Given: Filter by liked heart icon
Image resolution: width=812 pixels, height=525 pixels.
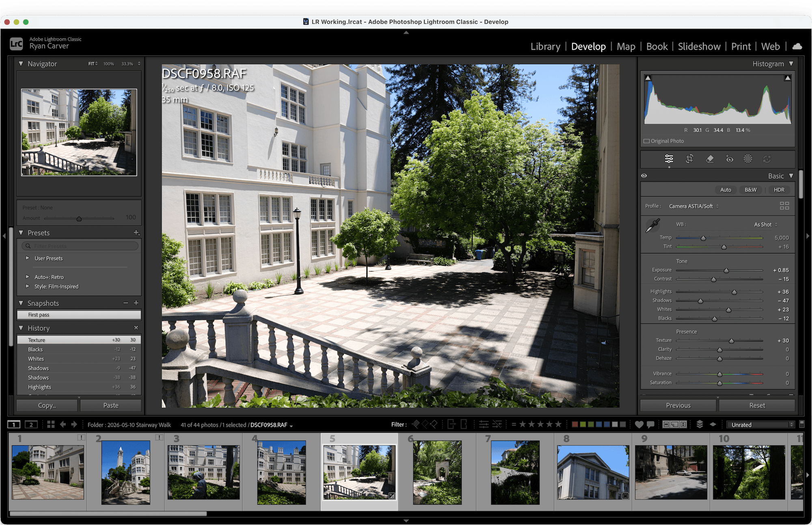Looking at the screenshot, I should (x=639, y=424).
